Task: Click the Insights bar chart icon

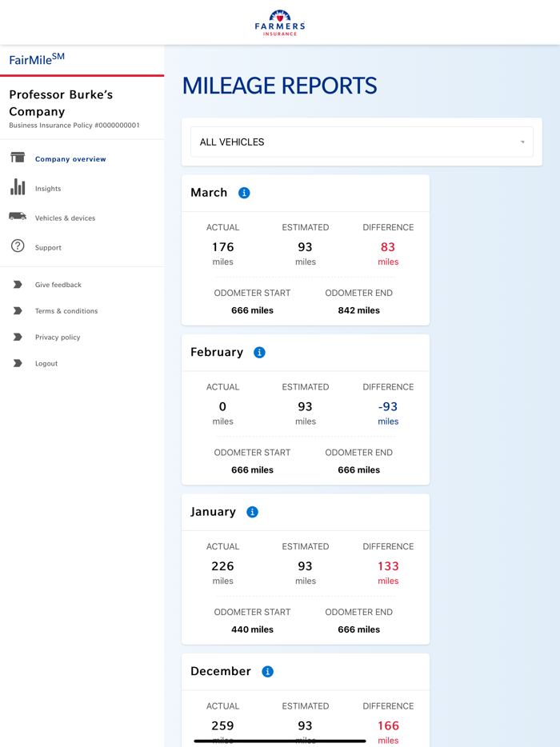Action: [18, 187]
